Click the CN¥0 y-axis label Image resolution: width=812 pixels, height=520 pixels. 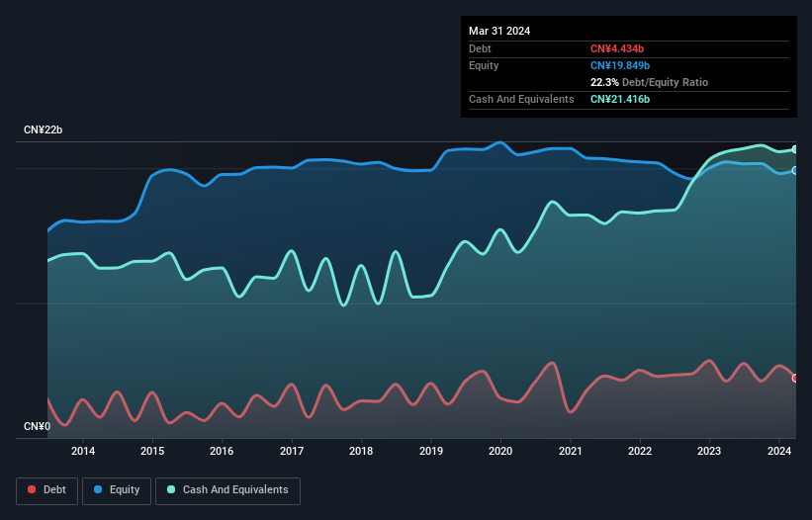coord(37,426)
